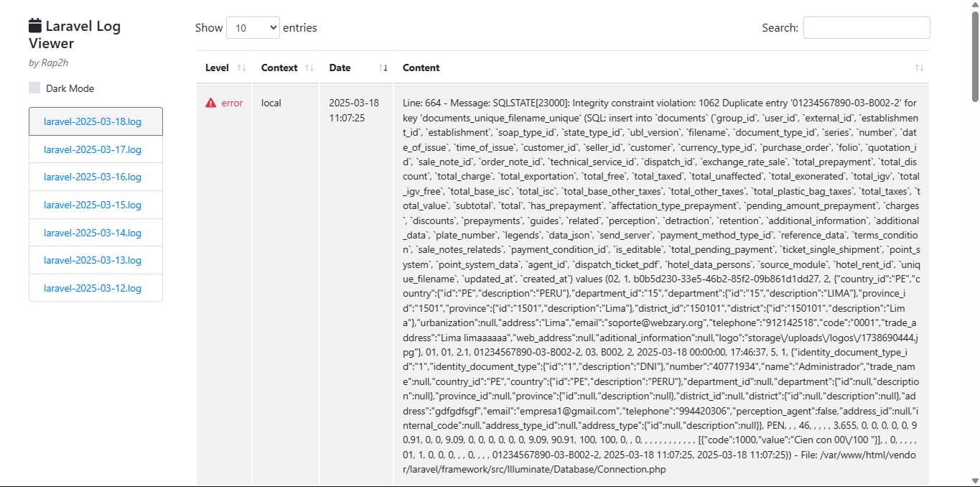The height and width of the screenshot is (487, 980).
Task: Click the Date column header
Action: point(339,68)
